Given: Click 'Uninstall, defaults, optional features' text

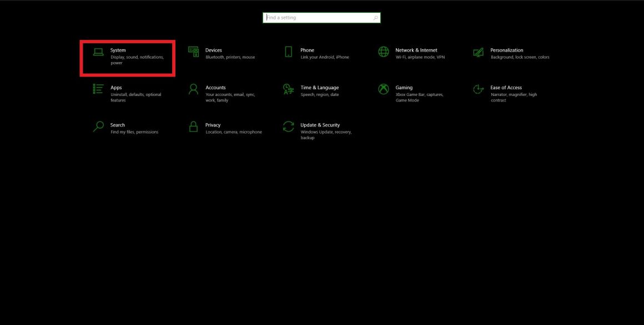Looking at the screenshot, I should tap(136, 97).
